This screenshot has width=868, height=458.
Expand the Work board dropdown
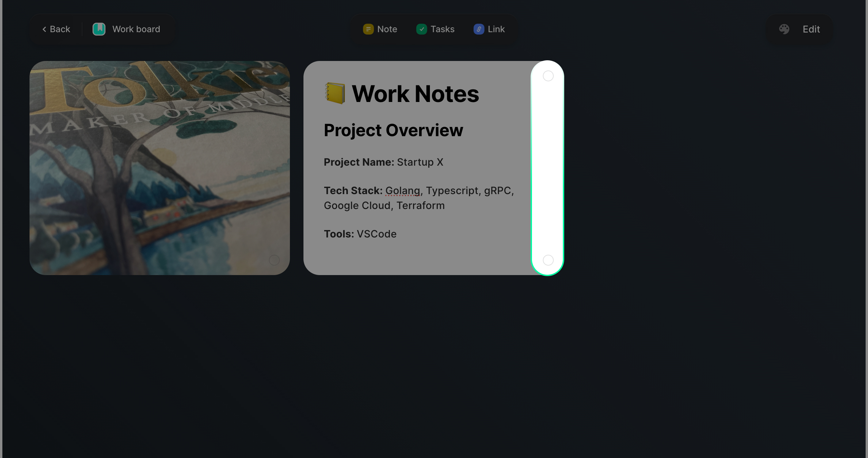click(x=126, y=28)
